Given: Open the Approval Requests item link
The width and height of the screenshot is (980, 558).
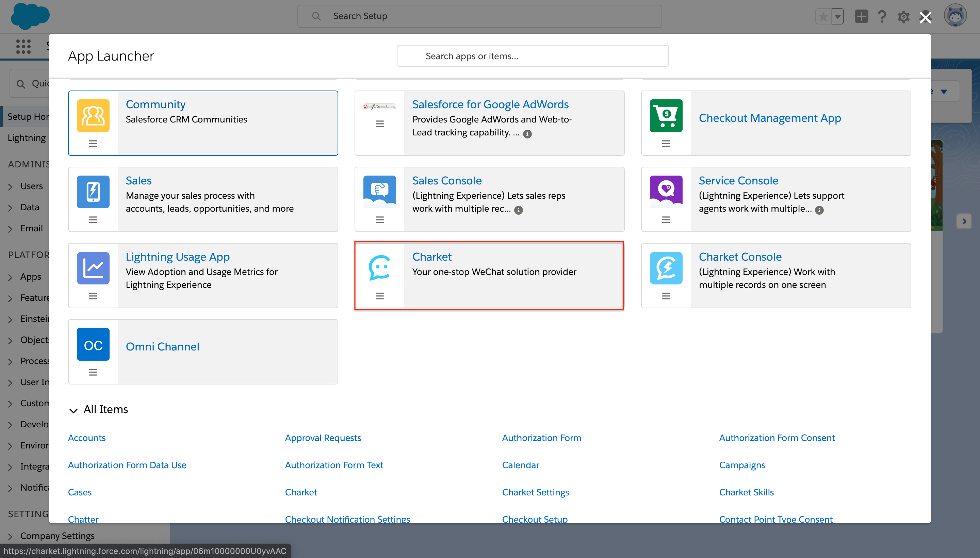Looking at the screenshot, I should (323, 438).
